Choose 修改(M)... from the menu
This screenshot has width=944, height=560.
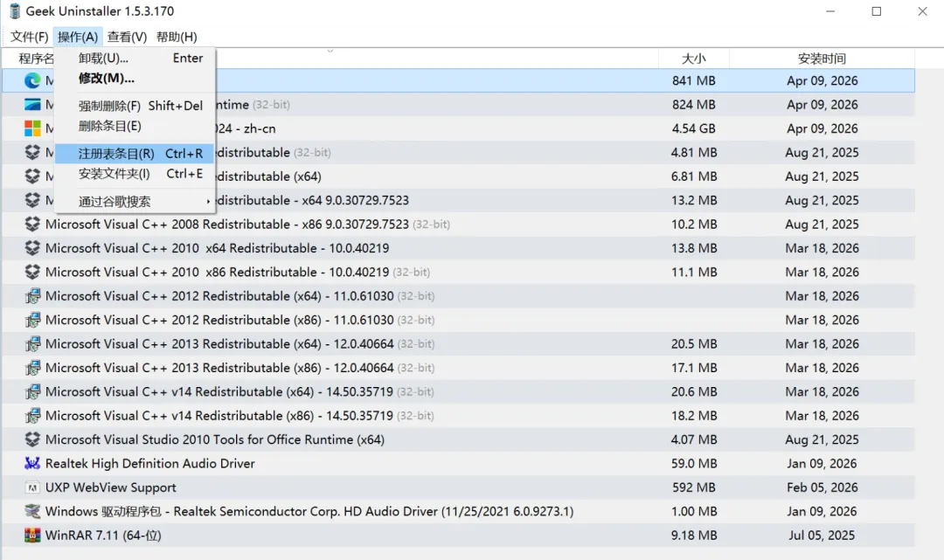click(x=135, y=79)
